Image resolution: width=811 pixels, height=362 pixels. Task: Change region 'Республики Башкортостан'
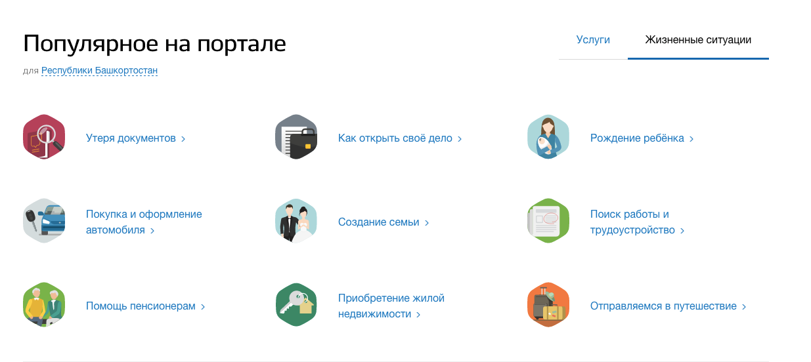[x=99, y=70]
